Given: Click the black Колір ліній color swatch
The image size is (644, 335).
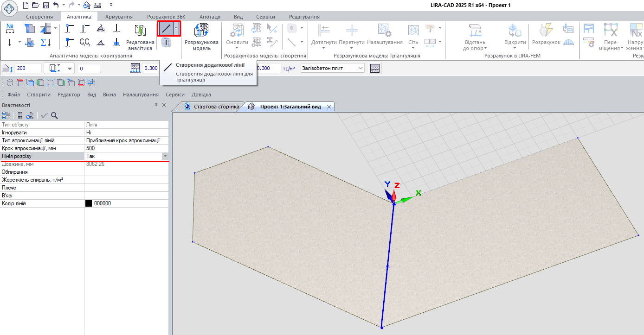Looking at the screenshot, I should (89, 203).
